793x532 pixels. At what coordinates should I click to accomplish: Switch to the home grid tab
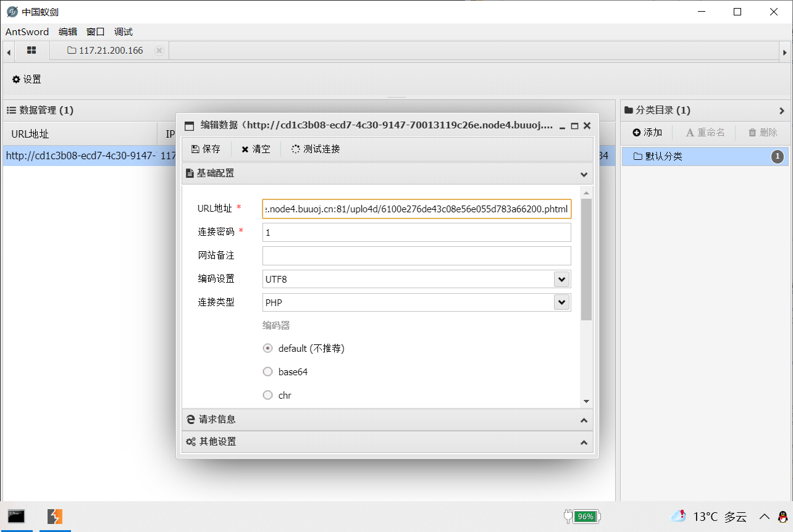point(31,51)
